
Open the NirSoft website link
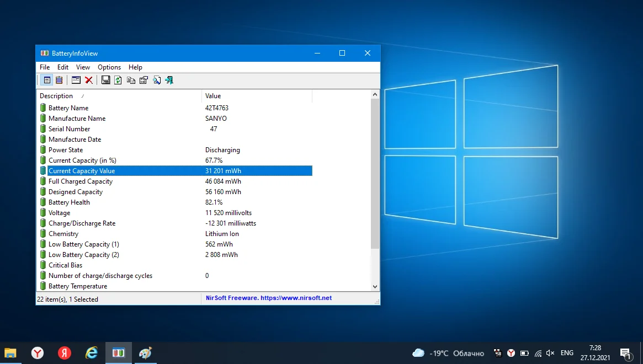[269, 298]
